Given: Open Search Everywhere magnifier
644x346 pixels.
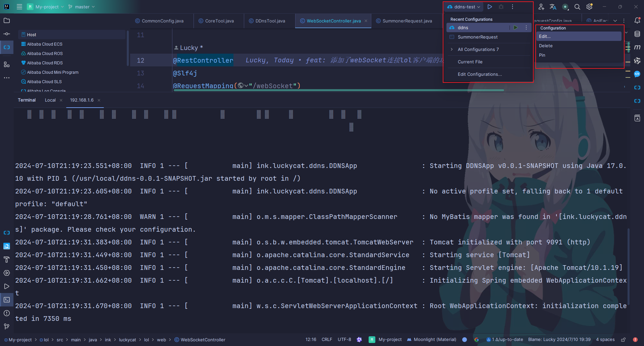Looking at the screenshot, I should (x=577, y=7).
